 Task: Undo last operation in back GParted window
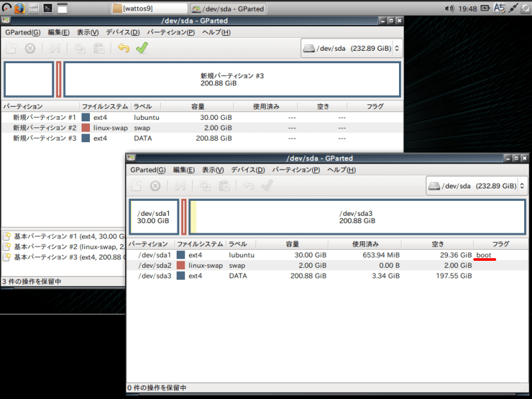click(x=123, y=48)
